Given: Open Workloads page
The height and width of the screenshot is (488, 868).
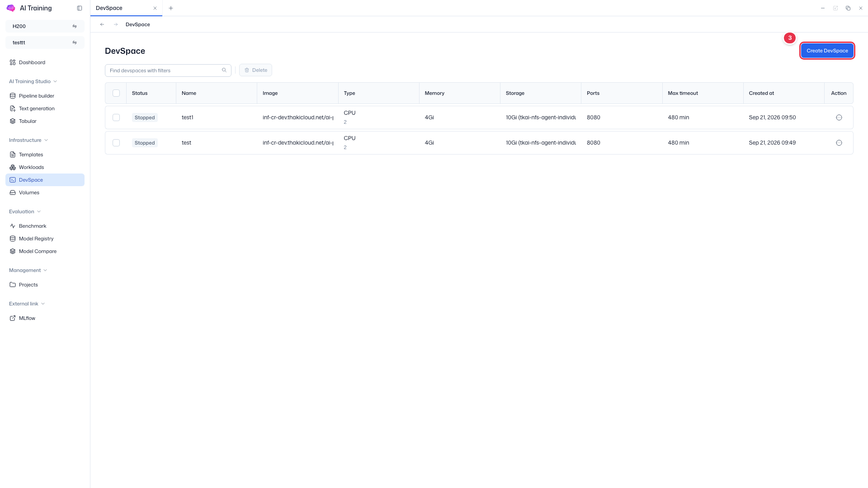Looking at the screenshot, I should [x=45, y=167].
